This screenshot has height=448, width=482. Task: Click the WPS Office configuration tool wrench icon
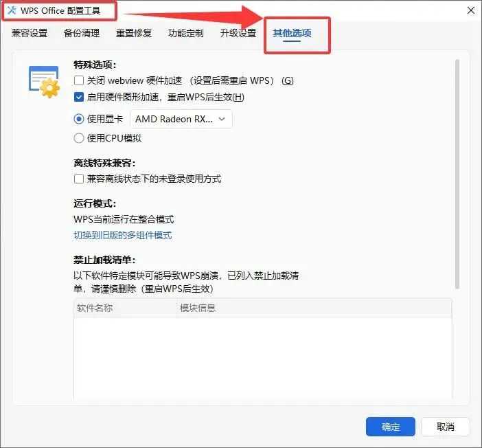tap(12, 10)
